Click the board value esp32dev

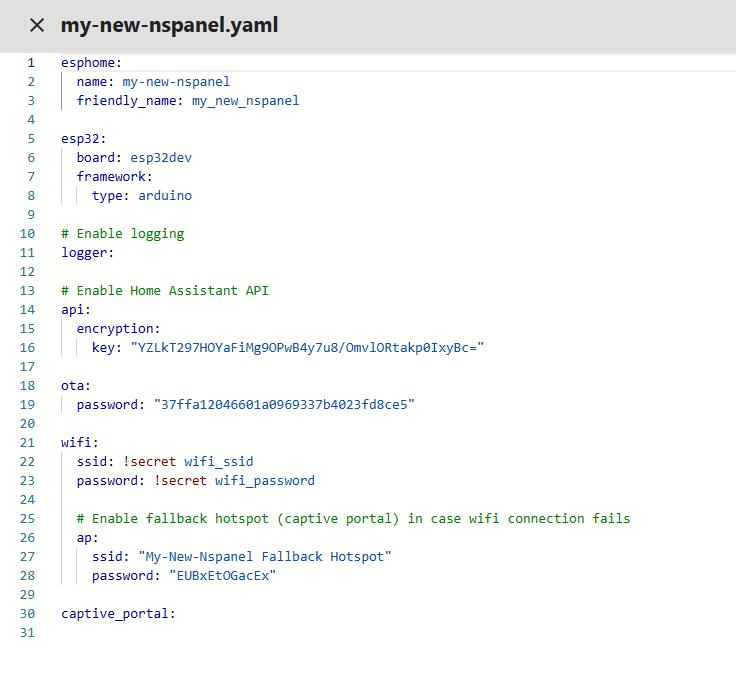(x=161, y=158)
